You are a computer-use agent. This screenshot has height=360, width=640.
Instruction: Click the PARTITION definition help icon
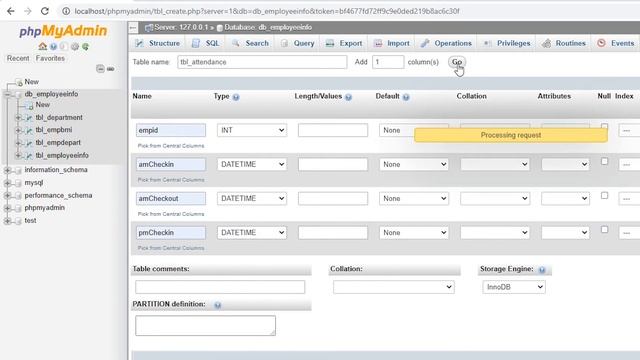pos(218,305)
